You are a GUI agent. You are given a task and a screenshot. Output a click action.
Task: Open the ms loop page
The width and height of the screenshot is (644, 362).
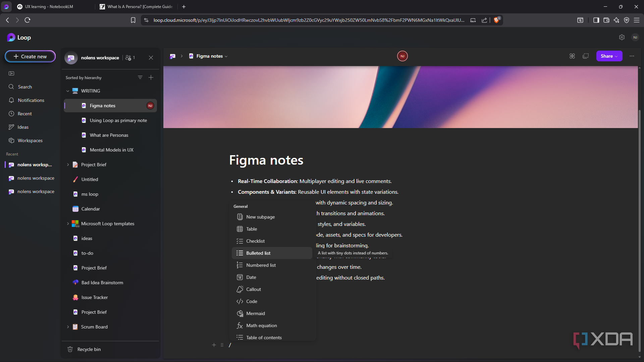[111, 194]
